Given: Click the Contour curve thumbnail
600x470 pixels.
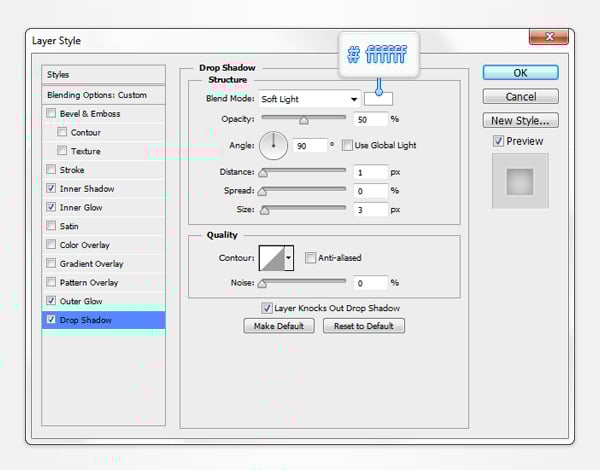Looking at the screenshot, I should pos(271,259).
